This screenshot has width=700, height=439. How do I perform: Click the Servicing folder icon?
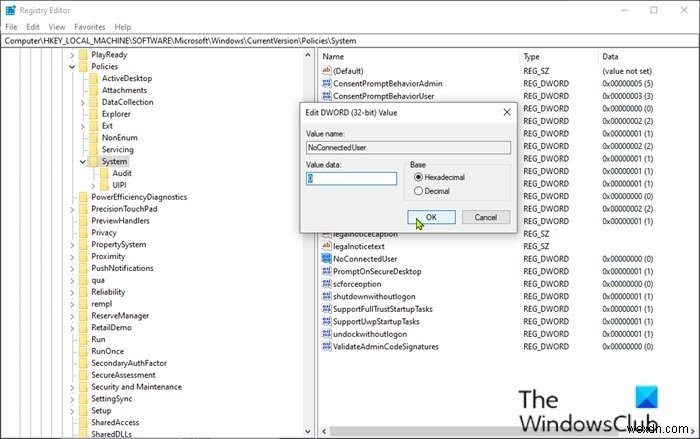pyautogui.click(x=94, y=150)
